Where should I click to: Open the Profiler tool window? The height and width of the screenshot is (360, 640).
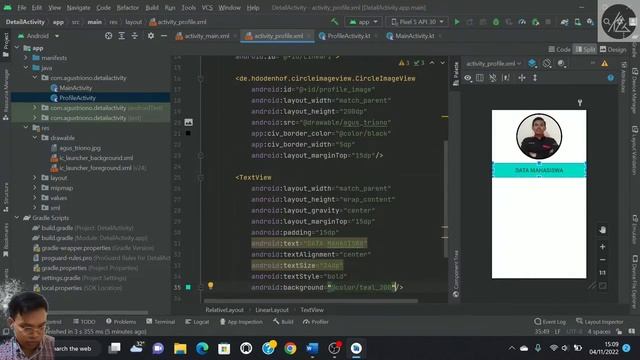tap(316, 322)
